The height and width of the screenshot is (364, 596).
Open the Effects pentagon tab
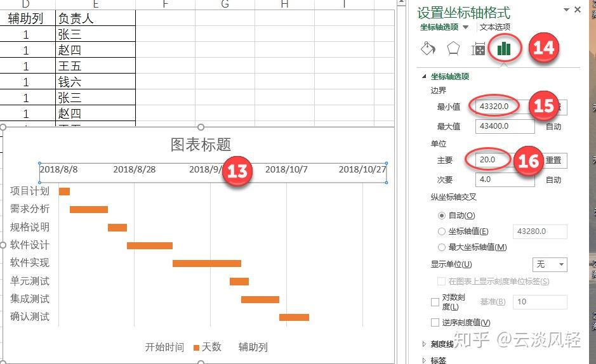coord(453,49)
